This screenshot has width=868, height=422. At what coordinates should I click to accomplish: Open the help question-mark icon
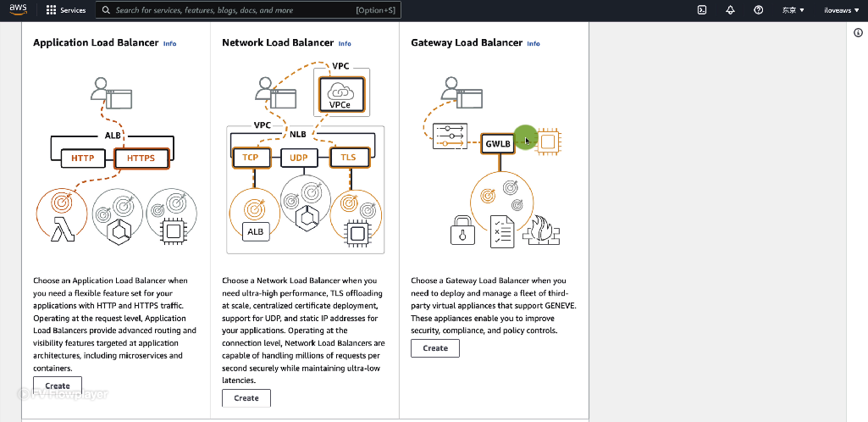(x=759, y=10)
